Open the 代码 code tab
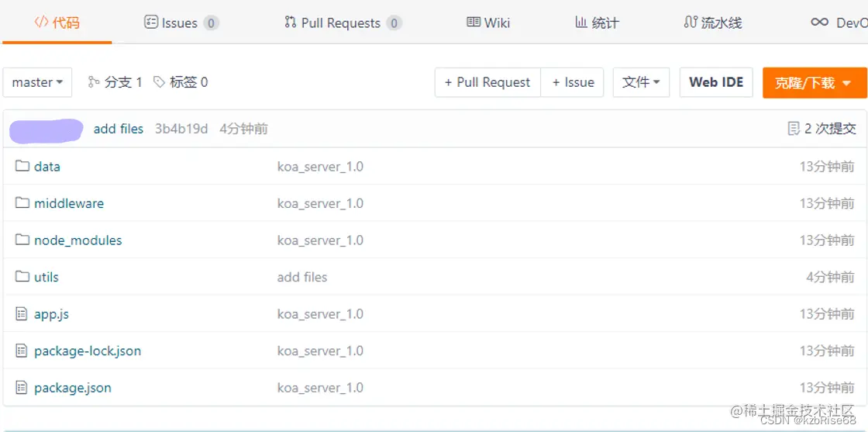This screenshot has width=868, height=432. [57, 22]
